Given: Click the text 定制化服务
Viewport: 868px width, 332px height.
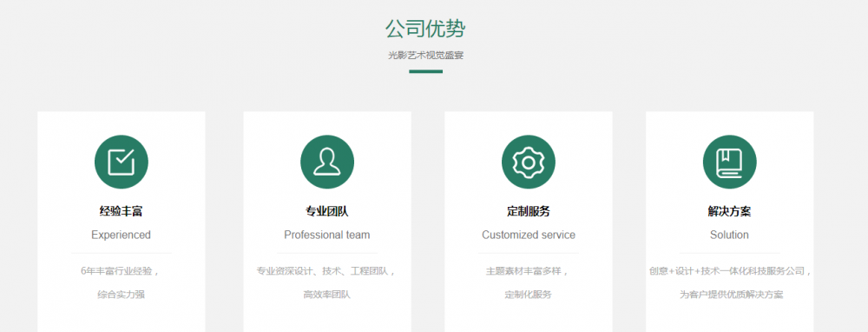Looking at the screenshot, I should tap(528, 295).
